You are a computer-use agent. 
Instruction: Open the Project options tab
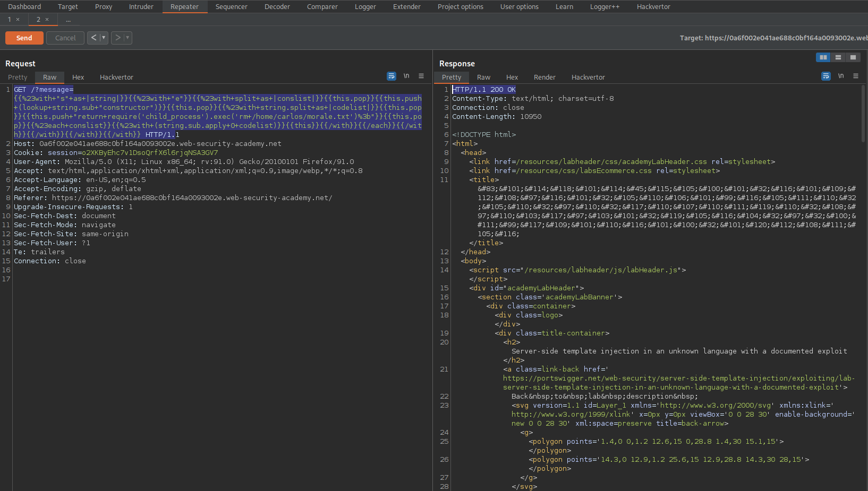461,7
